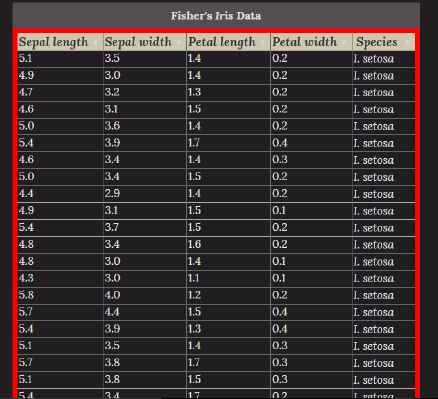Select the petal length cell 1.2
This screenshot has height=399, width=438.
coord(228,295)
